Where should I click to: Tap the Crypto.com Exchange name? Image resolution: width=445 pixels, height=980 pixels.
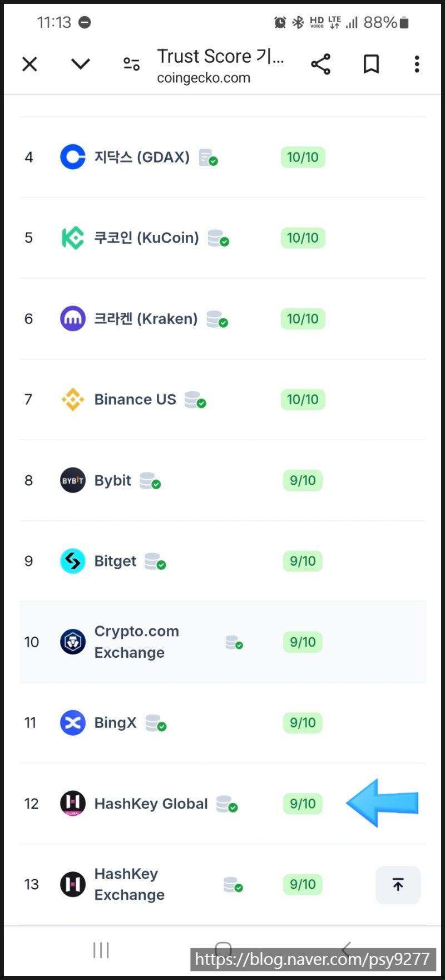click(136, 642)
